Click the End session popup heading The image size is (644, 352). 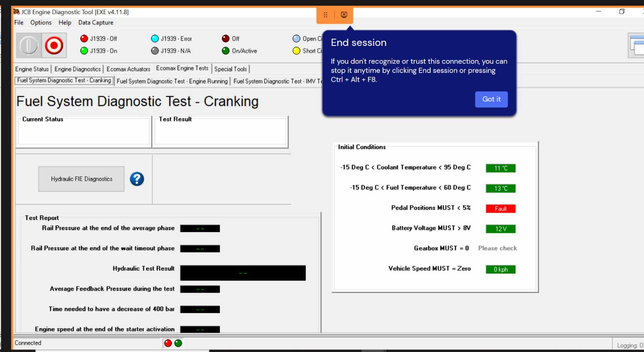point(359,43)
